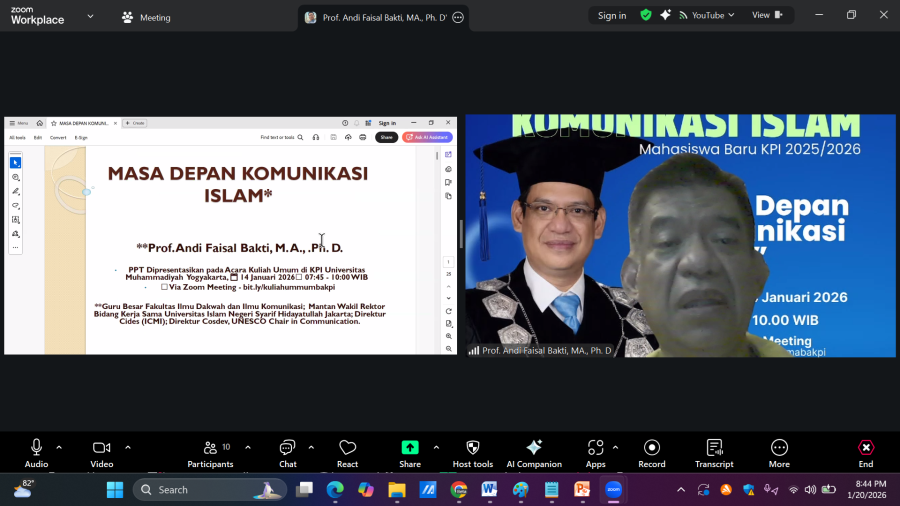The image size is (900, 506).
Task: Start recording with the Record button
Action: tap(651, 453)
